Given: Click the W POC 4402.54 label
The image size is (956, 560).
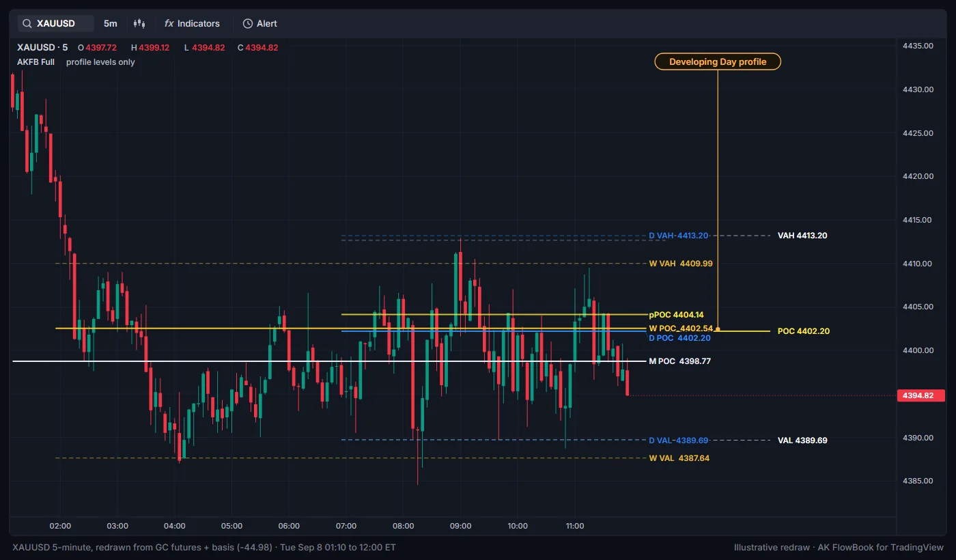Looking at the screenshot, I should click(x=681, y=328).
